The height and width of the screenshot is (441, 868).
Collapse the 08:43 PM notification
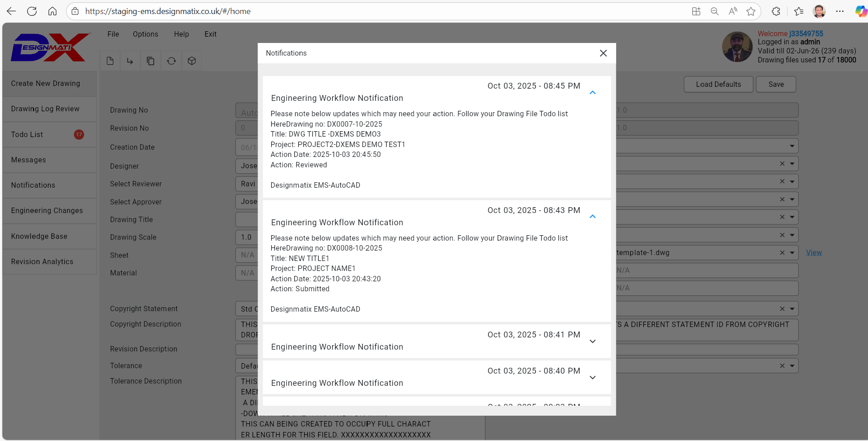point(593,217)
